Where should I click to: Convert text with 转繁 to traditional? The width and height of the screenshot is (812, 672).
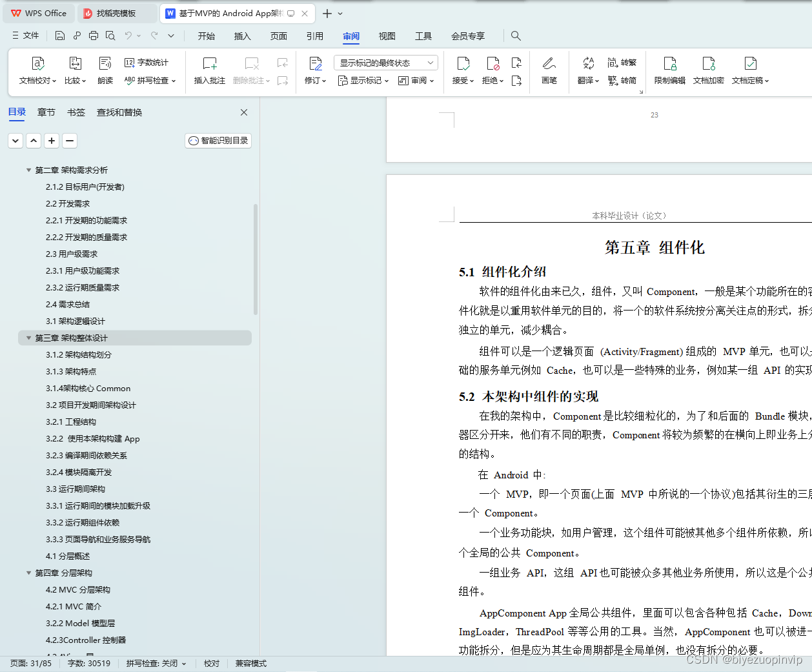click(x=622, y=63)
